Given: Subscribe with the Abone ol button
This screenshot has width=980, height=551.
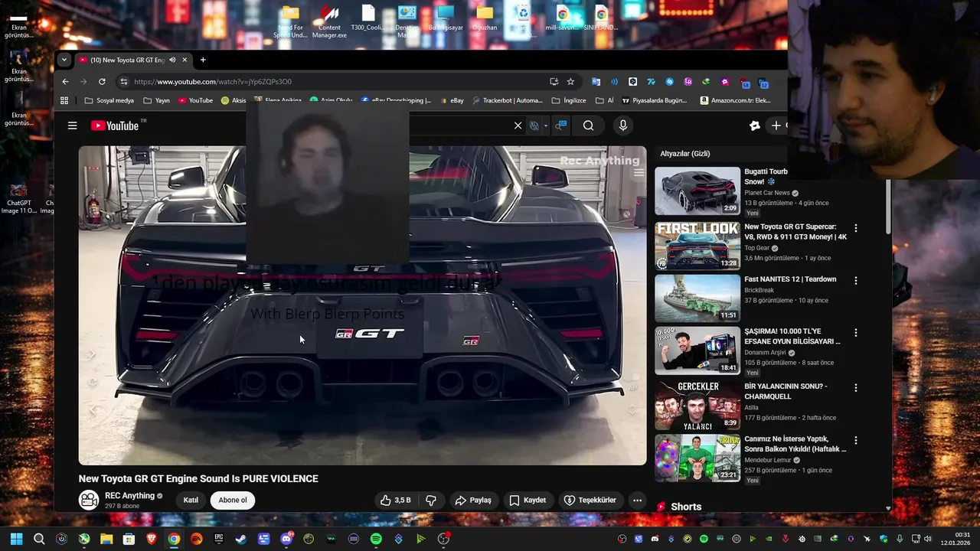Looking at the screenshot, I should 233,500.
